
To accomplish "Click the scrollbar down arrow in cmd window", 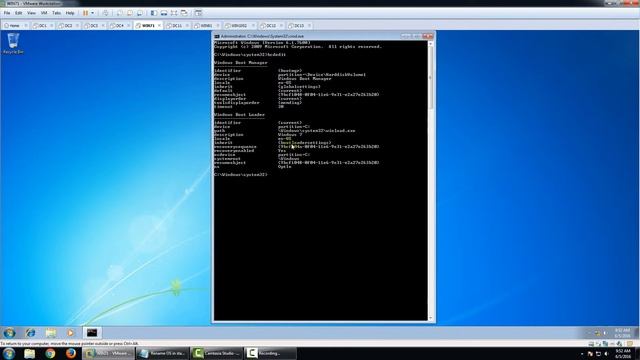I will [x=431, y=318].
